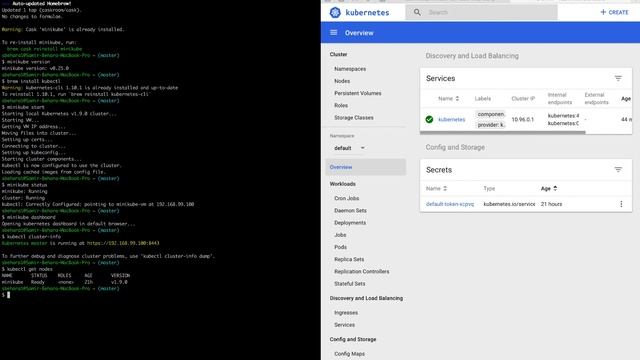Image resolution: width=640 pixels, height=360 pixels.
Task: Open Config Maps in the sidebar
Action: click(x=349, y=354)
